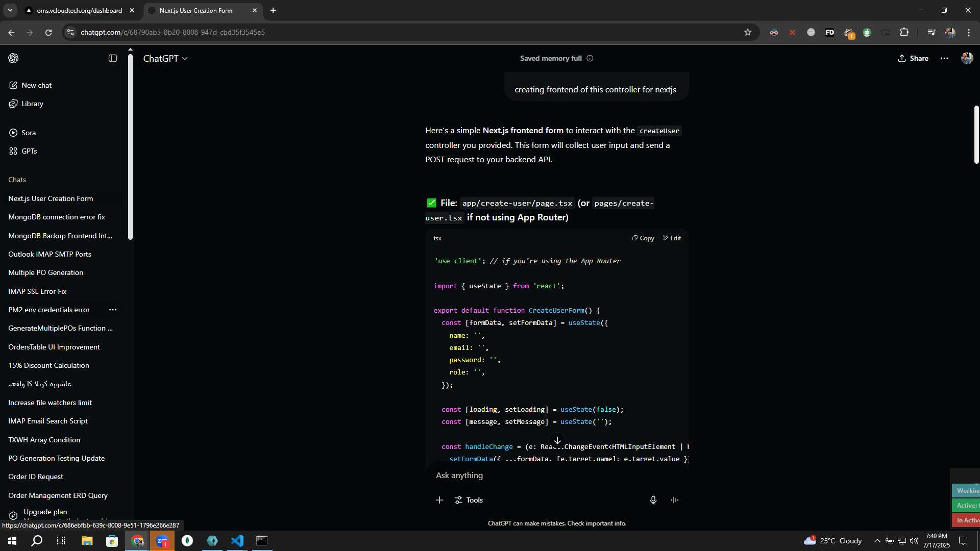View site information icon in address bar
The image size is (980, 551).
tap(70, 32)
